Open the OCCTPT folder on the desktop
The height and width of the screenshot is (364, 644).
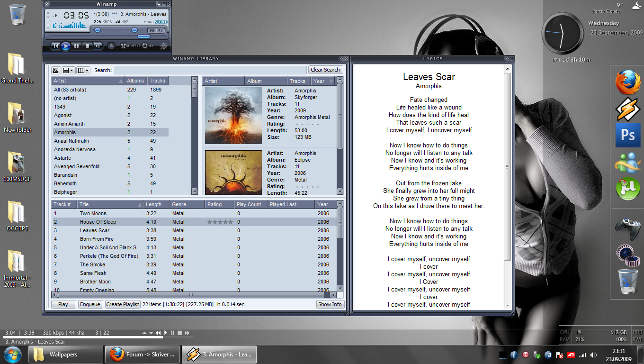click(18, 217)
